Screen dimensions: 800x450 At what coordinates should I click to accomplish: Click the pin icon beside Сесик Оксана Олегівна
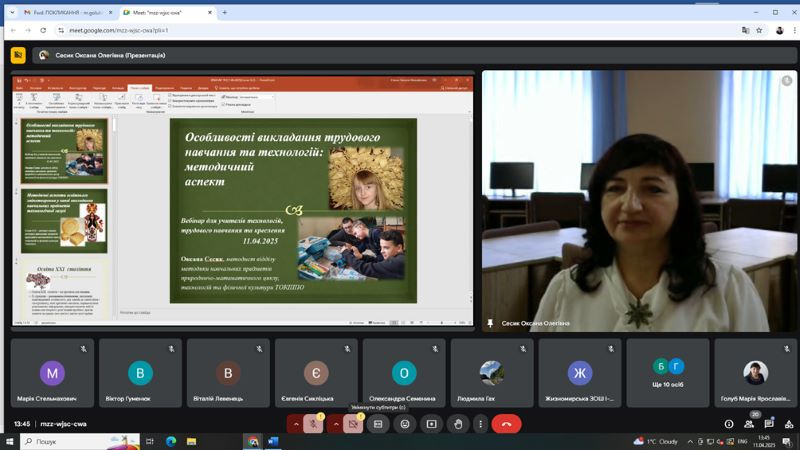[490, 323]
